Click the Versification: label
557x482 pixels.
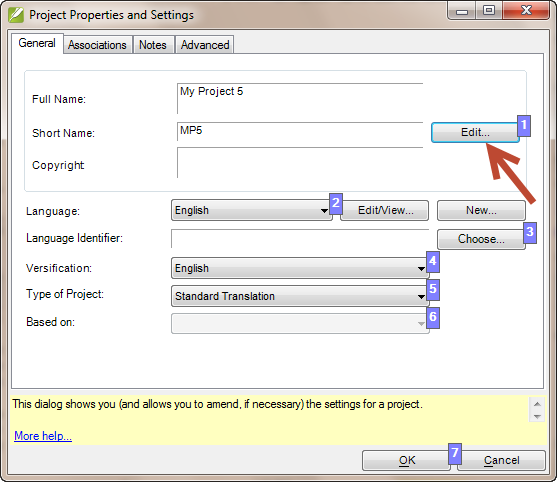click(59, 268)
